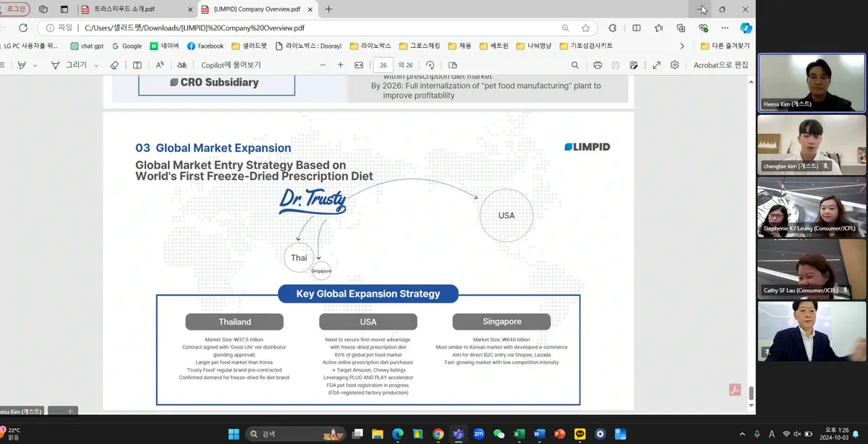Click the zoom in plus icon in PDF toolbar
The width and height of the screenshot is (868, 444).
tap(341, 65)
